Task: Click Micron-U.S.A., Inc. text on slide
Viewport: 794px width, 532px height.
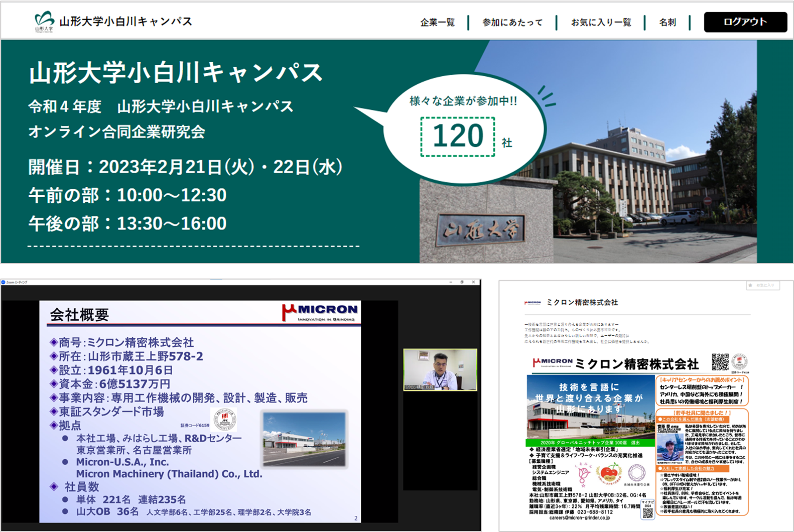Action: [122, 462]
